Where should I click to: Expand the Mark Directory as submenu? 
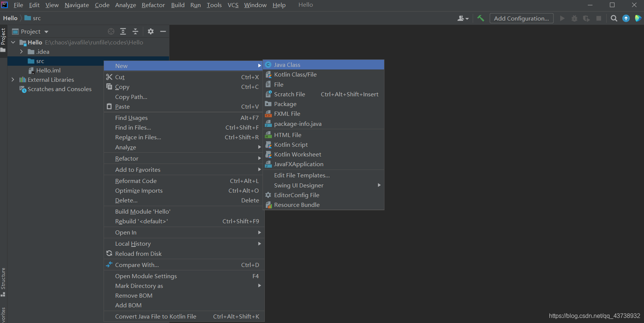click(x=260, y=286)
